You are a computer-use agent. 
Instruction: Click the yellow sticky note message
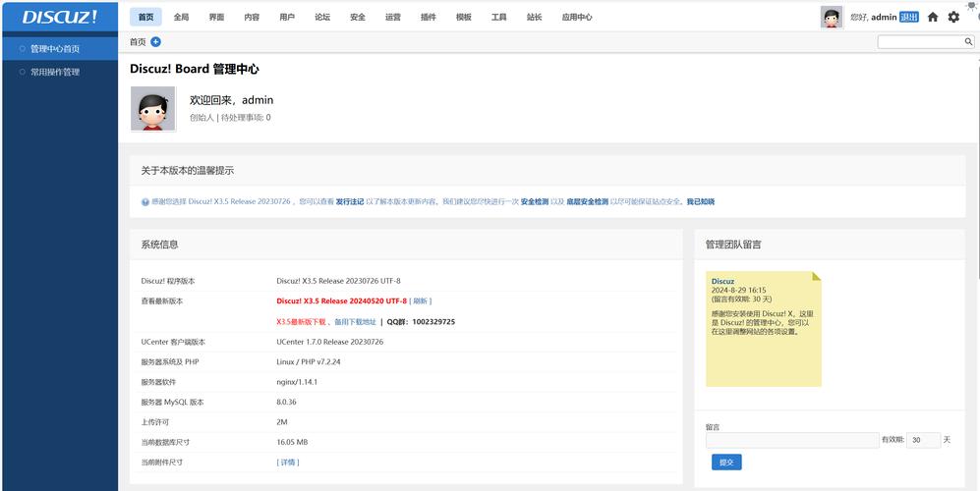[763, 329]
